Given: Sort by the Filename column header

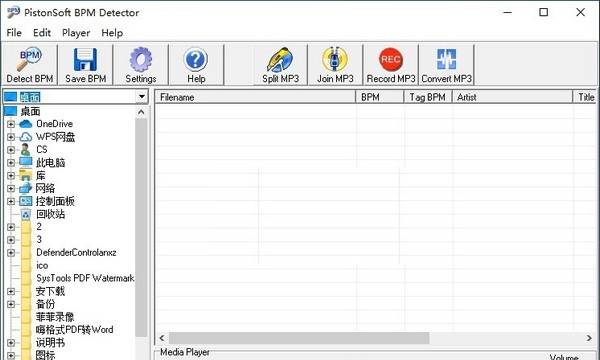Looking at the screenshot, I should (255, 97).
